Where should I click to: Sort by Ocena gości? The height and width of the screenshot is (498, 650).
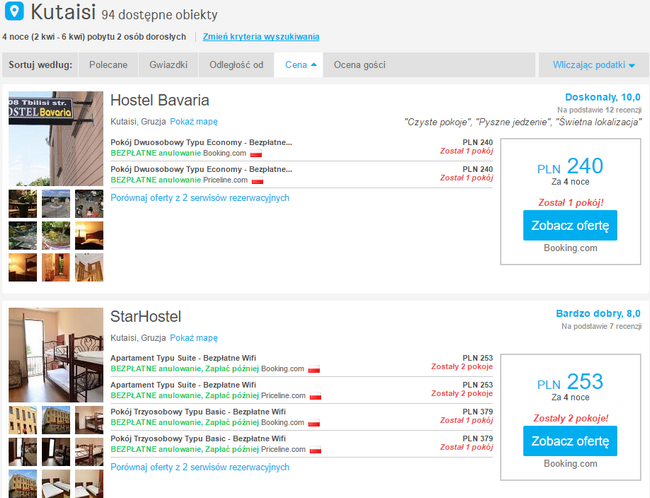coord(359,65)
